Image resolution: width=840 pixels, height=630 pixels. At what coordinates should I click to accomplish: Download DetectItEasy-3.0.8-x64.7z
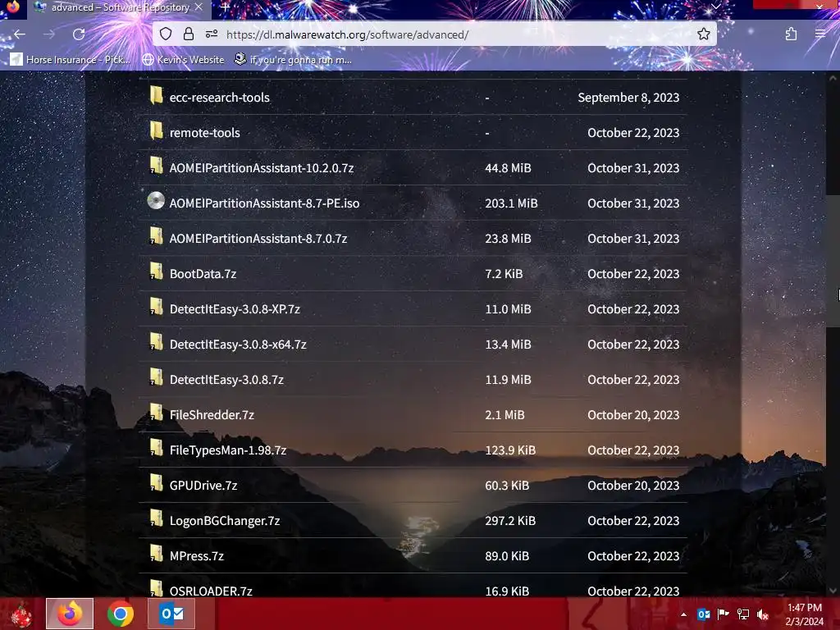[x=238, y=345]
